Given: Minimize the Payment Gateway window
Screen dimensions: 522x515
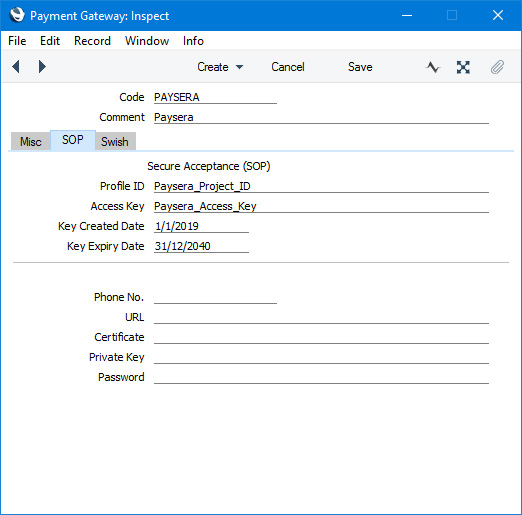Looking at the screenshot, I should 407,15.
